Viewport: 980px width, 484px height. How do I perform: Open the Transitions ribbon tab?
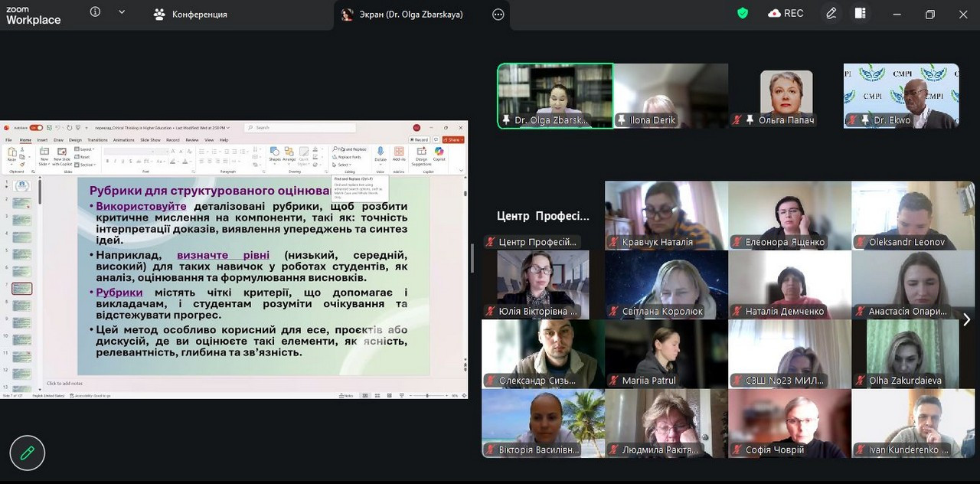(x=97, y=140)
